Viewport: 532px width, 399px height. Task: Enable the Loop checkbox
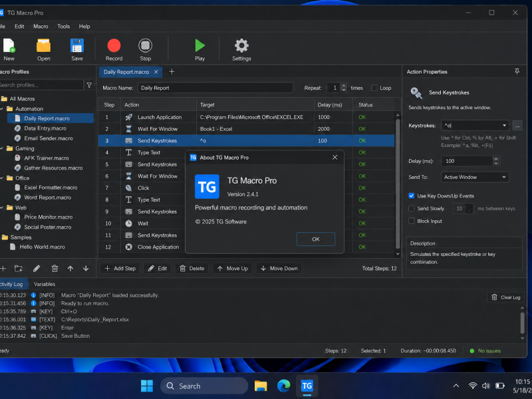point(374,88)
